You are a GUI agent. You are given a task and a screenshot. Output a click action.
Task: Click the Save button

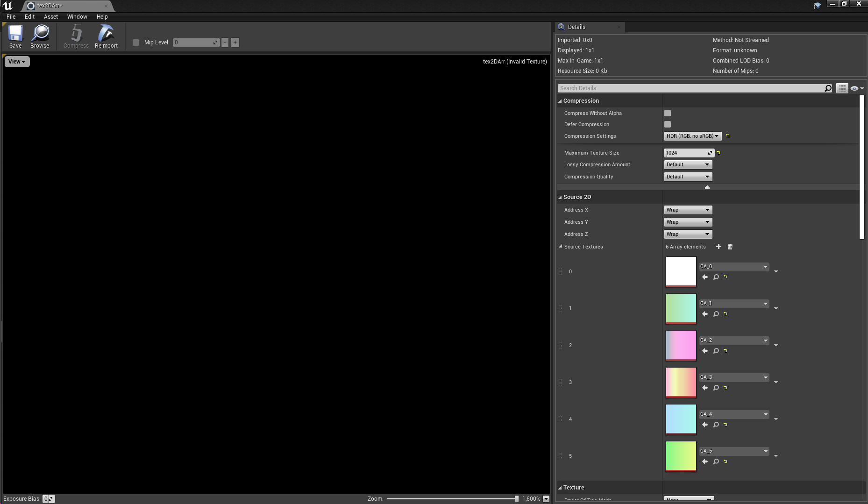(15, 36)
